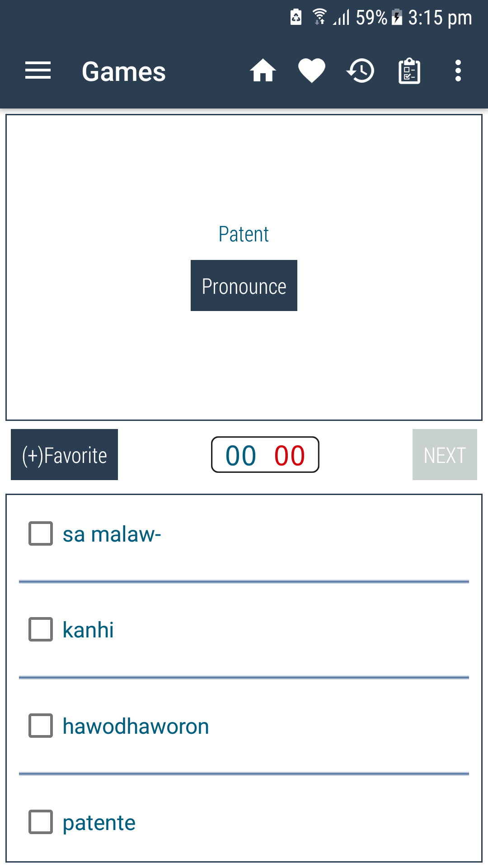The height and width of the screenshot is (868, 488).
Task: Tap the NEXT button
Action: (x=445, y=455)
